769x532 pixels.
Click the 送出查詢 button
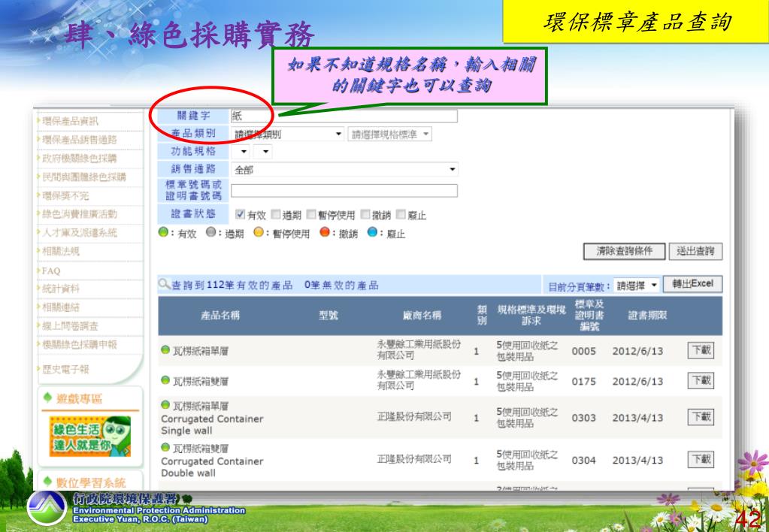[695, 252]
